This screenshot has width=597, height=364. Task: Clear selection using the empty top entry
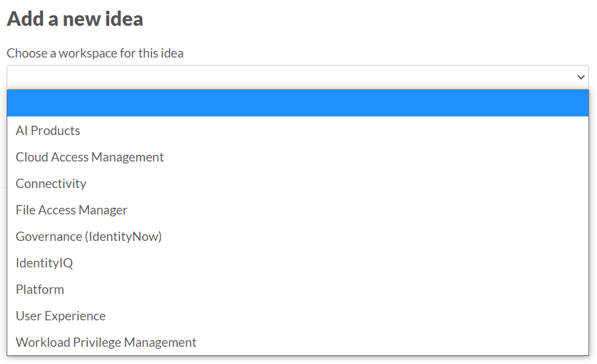coord(297,103)
